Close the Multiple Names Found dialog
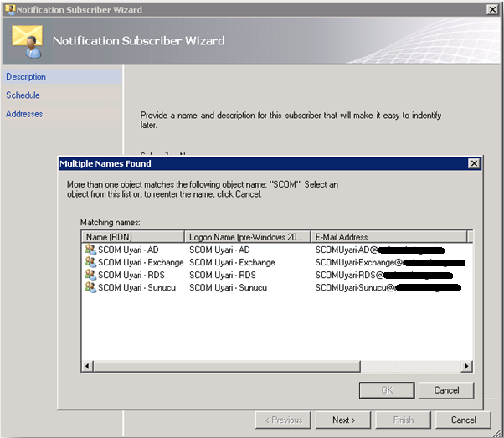This screenshot has width=504, height=438. pos(474,163)
